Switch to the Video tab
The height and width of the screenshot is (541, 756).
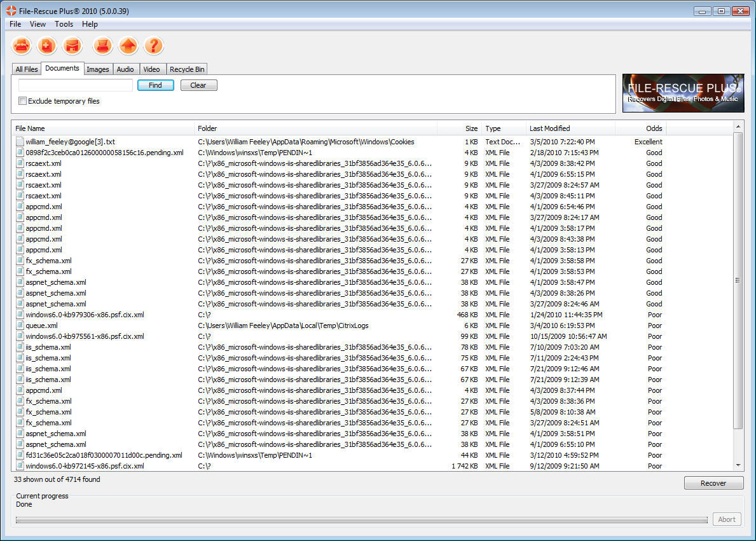point(151,69)
